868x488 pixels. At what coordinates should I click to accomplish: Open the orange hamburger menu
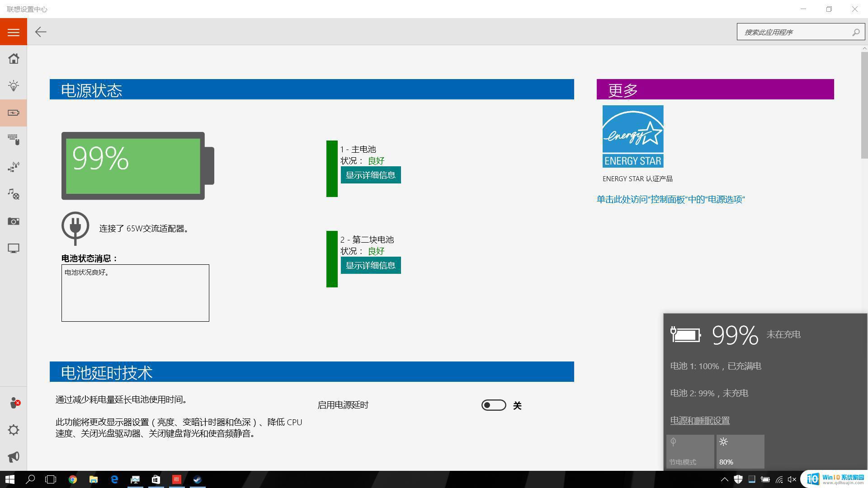pos(14,32)
